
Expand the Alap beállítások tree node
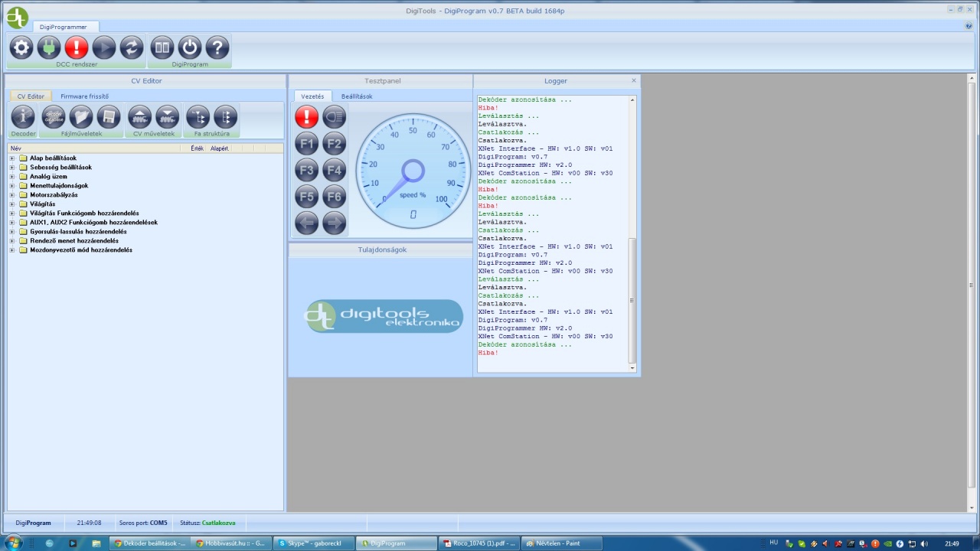click(12, 158)
